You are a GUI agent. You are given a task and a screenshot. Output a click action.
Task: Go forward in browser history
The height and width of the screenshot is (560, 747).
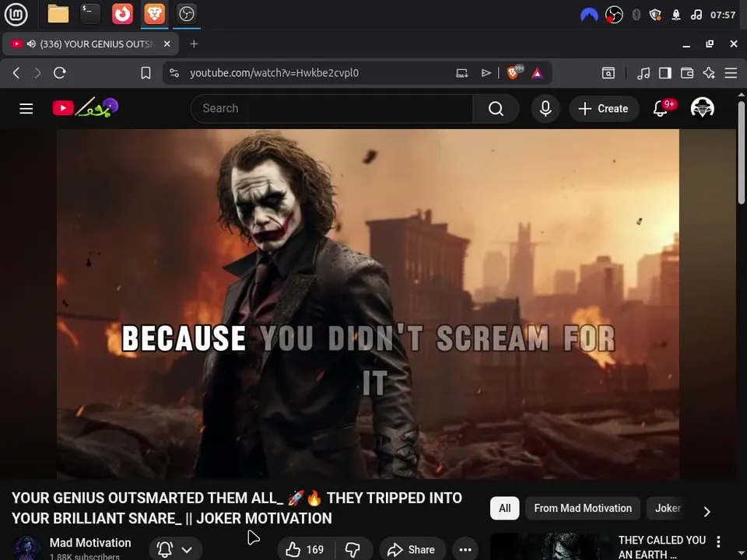tap(37, 73)
